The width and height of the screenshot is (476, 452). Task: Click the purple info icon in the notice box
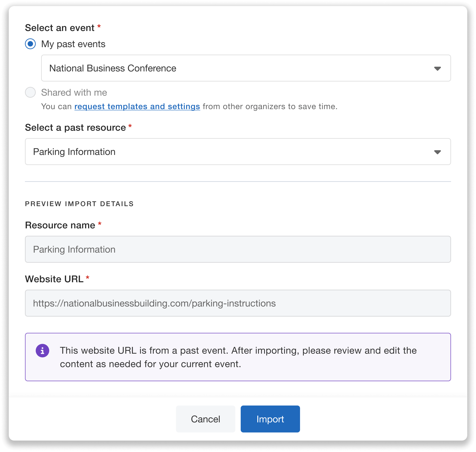tap(43, 351)
